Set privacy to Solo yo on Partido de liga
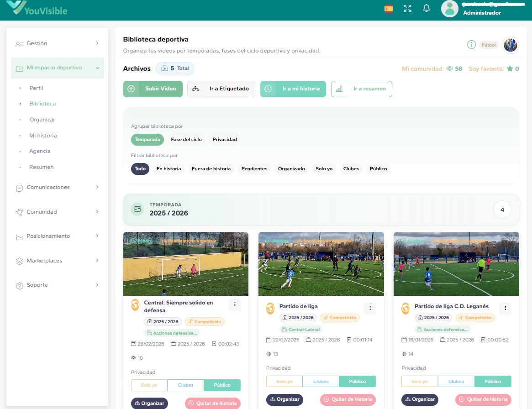Screen dimensions: 532x409 [284, 381]
